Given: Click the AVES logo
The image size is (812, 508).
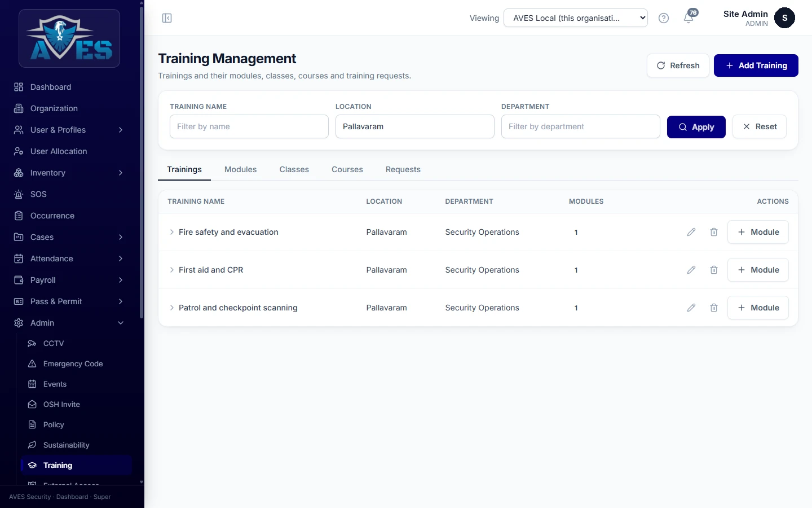Looking at the screenshot, I should tap(69, 38).
